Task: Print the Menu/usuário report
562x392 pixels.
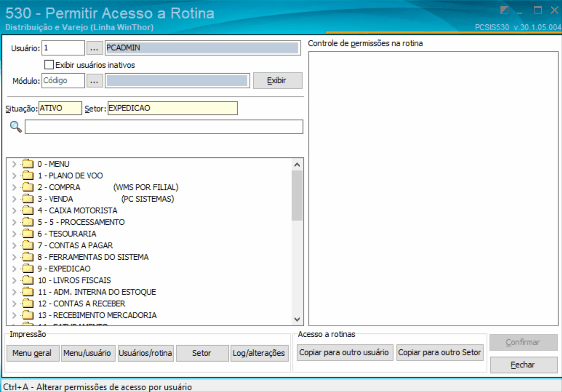Action: (88, 353)
